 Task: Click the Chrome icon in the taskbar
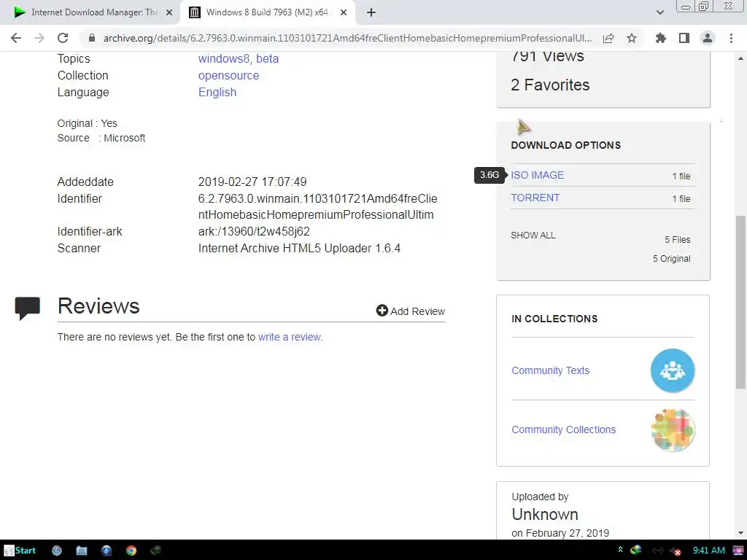point(131,551)
